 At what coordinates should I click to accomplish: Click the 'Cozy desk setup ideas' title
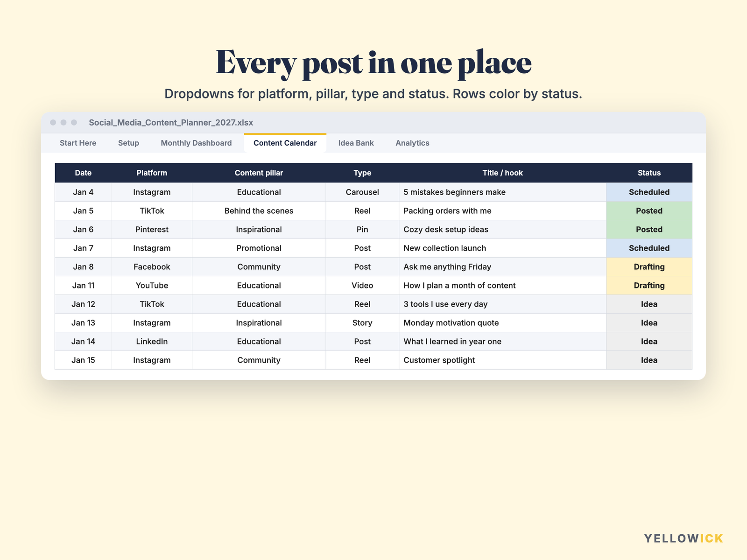click(446, 230)
